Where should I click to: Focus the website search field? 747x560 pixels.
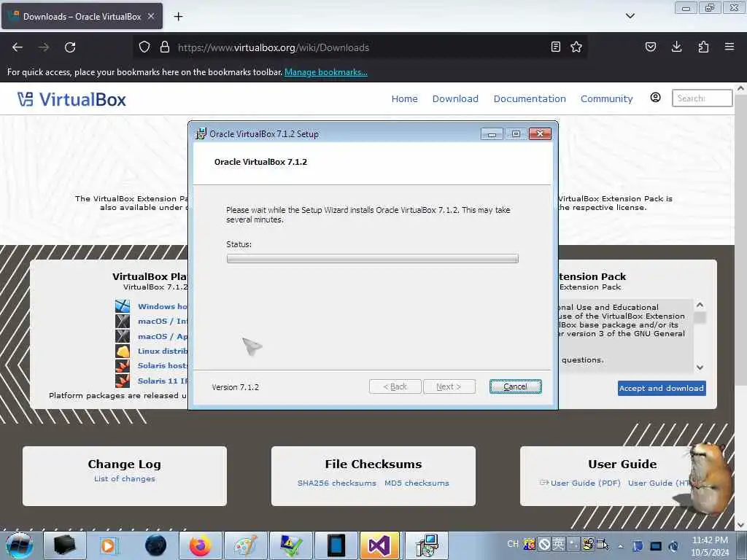[702, 98]
